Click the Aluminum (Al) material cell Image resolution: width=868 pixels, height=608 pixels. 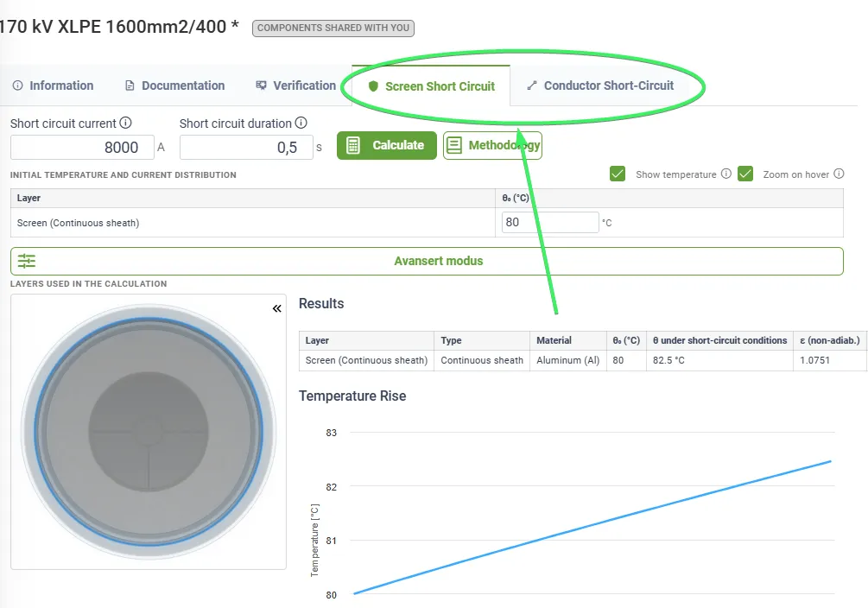(568, 360)
